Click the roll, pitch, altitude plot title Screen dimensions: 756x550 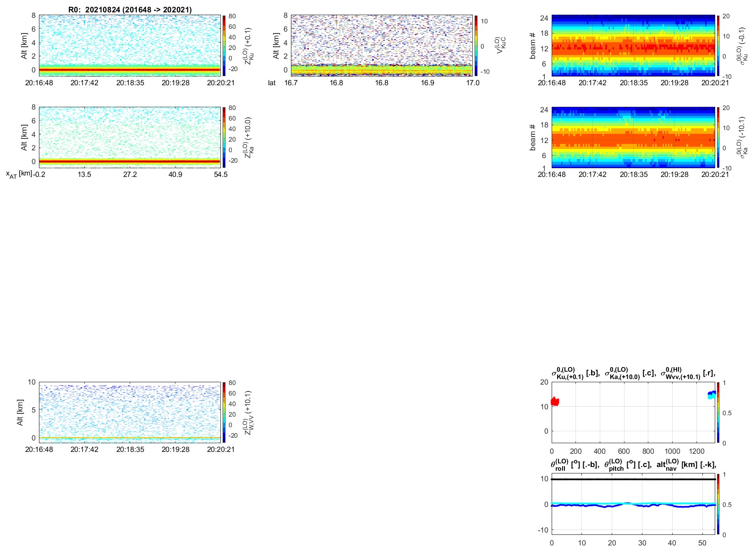tap(633, 465)
